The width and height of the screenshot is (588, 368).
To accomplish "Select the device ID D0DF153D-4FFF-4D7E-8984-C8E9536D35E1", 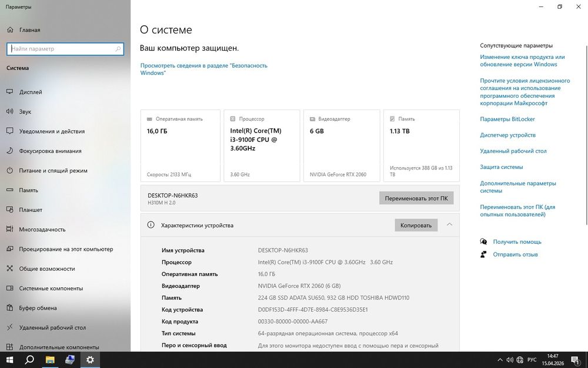I will pos(313,310).
